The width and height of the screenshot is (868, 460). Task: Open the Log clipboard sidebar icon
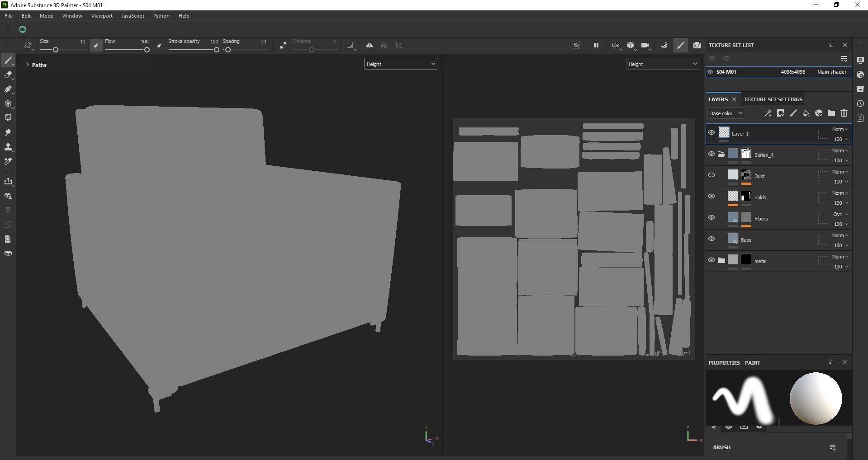[x=860, y=118]
